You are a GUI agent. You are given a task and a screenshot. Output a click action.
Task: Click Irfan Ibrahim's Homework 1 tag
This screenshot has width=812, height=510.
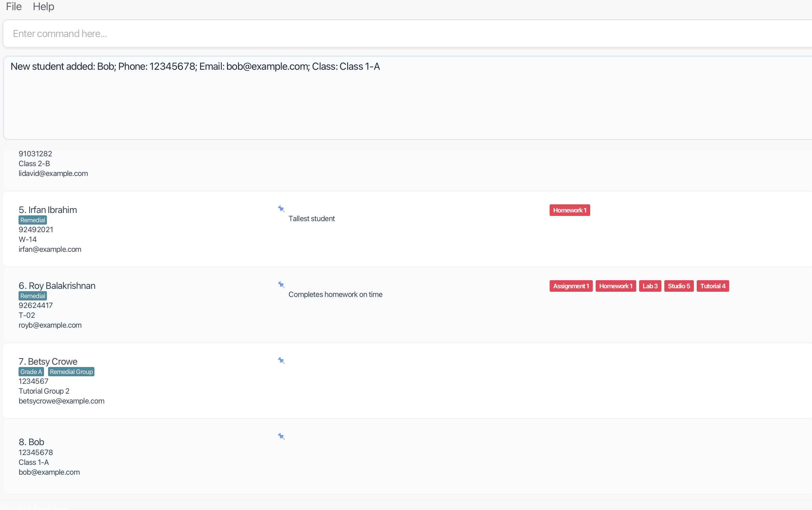570,210
